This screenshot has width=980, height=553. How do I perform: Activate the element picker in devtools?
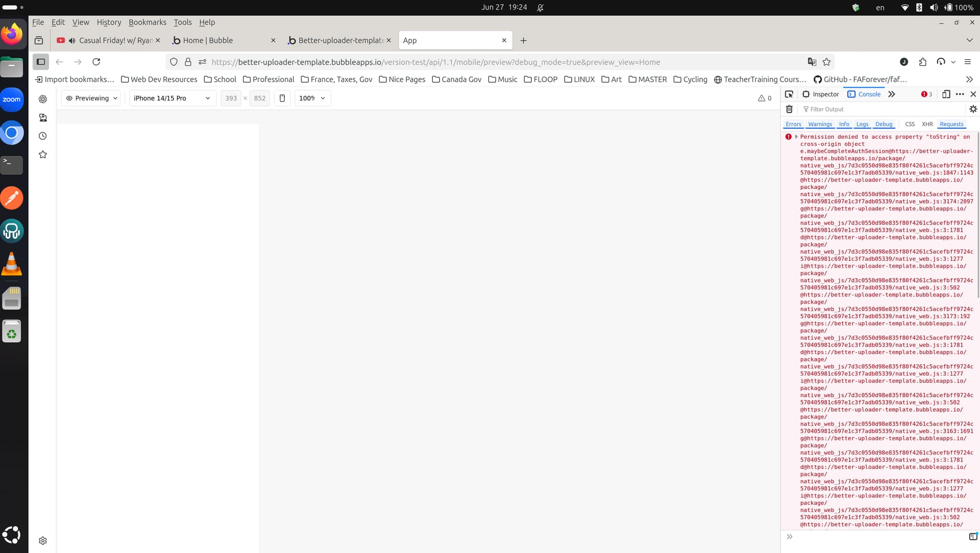click(789, 94)
